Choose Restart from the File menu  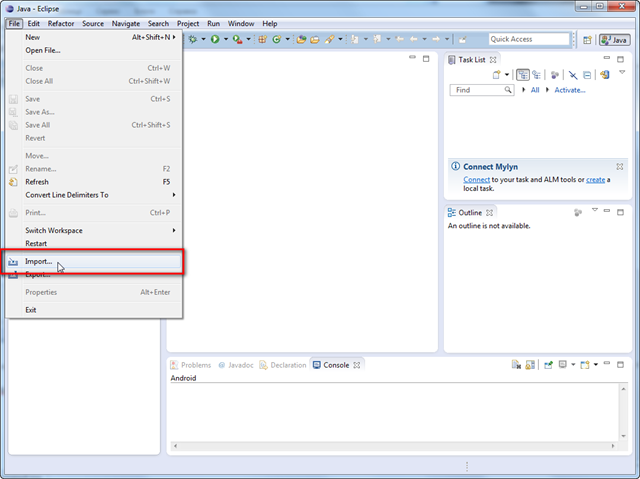click(94, 244)
